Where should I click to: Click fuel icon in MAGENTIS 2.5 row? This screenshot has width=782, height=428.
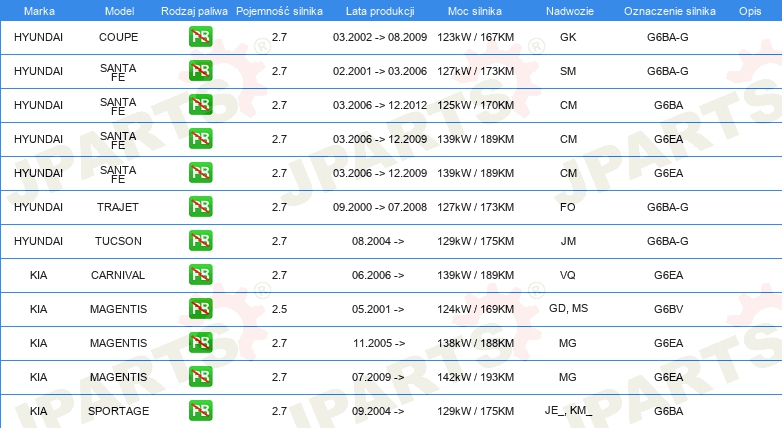[200, 308]
